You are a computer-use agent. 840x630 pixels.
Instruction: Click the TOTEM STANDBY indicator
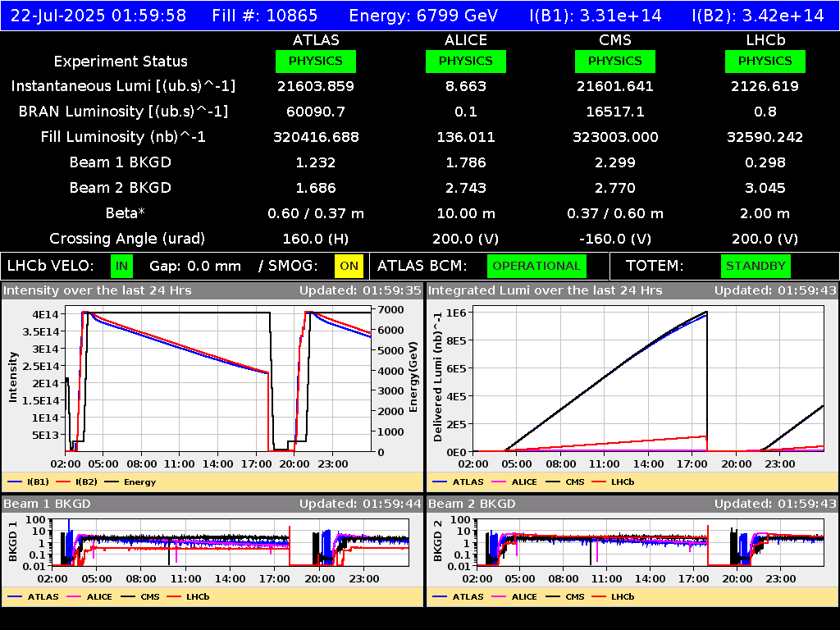click(756, 267)
